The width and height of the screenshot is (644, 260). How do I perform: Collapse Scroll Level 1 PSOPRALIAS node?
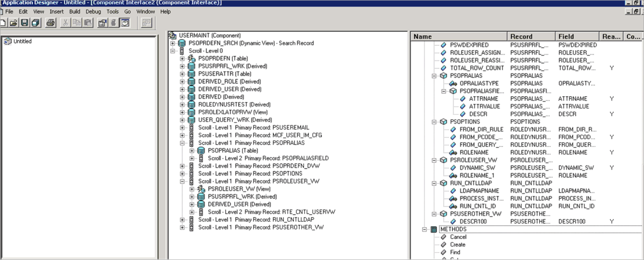click(x=182, y=143)
